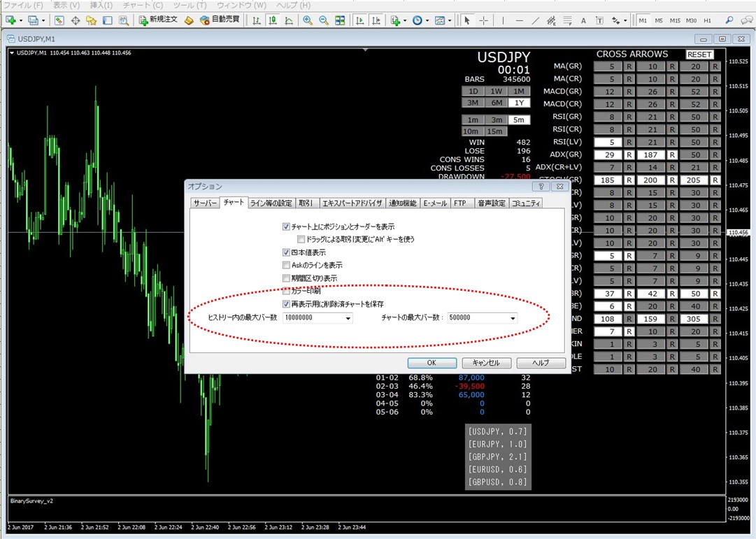Expand the new chart arrow dropdown

coord(21,20)
